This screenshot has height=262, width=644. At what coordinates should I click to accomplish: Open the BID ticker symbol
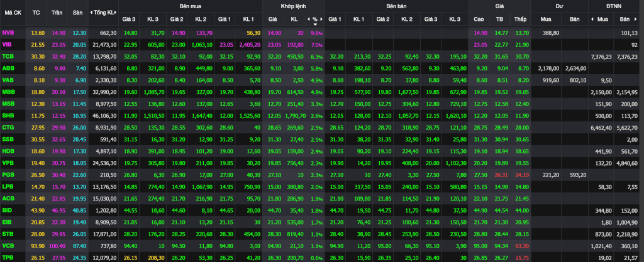pyautogui.click(x=6, y=210)
